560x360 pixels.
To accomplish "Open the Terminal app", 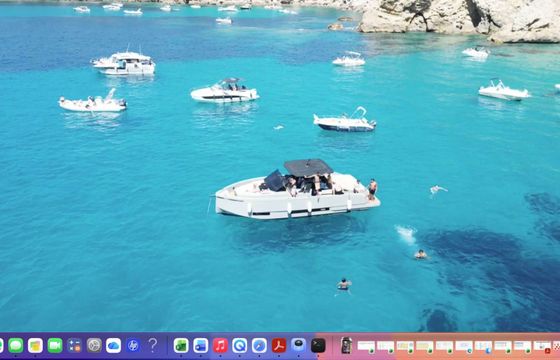I will coord(318,346).
